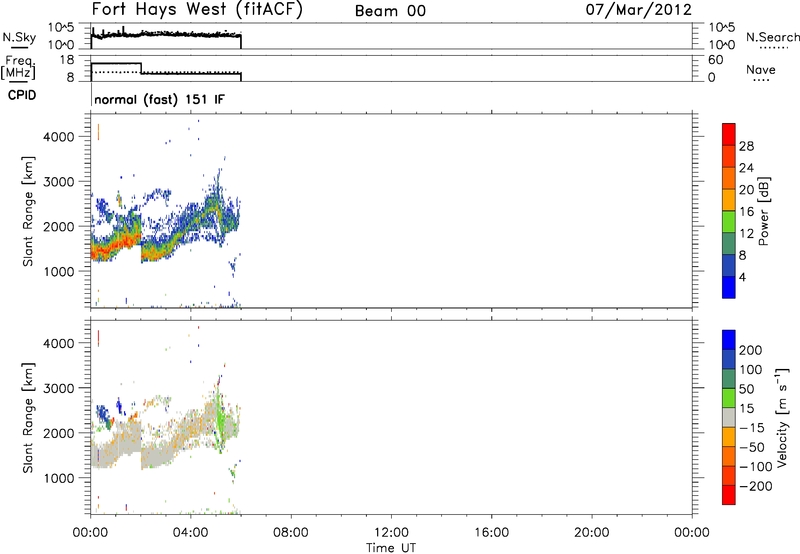Image resolution: width=800 pixels, height=554 pixels.
Task: Click the velocity panel 'Slant Range [km]' label
Action: point(28,417)
